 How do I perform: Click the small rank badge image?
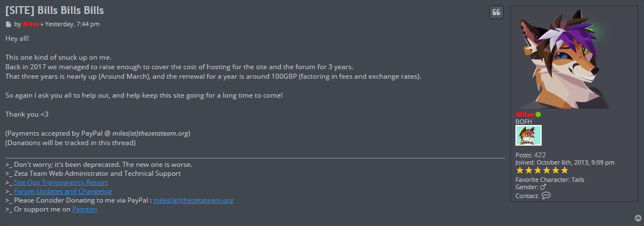coord(528,136)
